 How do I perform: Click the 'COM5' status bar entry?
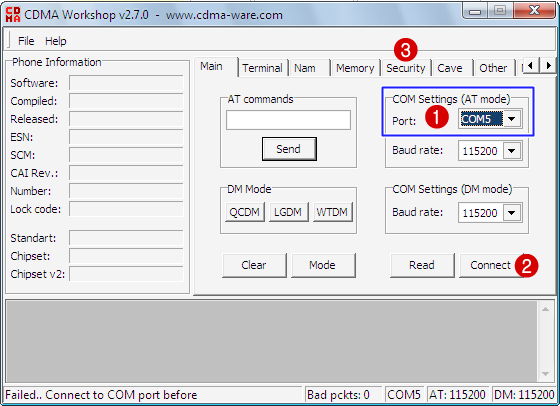[x=404, y=395]
